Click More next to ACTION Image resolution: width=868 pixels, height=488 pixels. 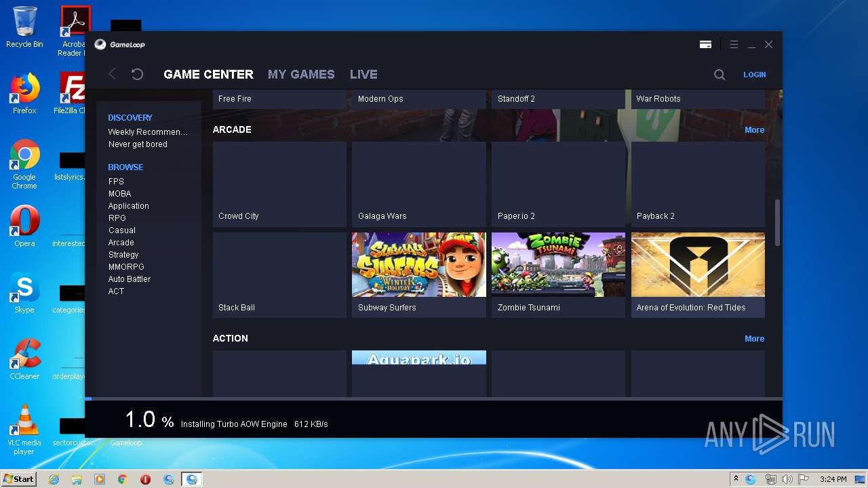[x=754, y=339]
